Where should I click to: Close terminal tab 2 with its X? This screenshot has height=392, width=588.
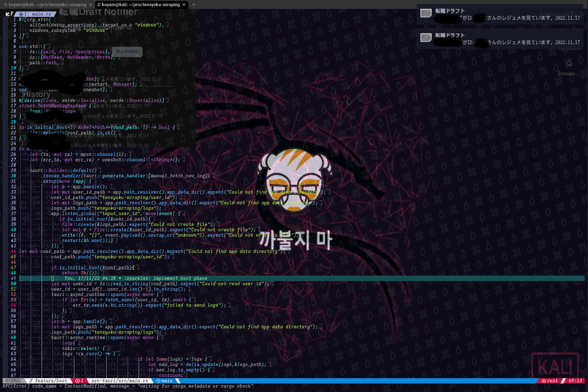(x=184, y=5)
